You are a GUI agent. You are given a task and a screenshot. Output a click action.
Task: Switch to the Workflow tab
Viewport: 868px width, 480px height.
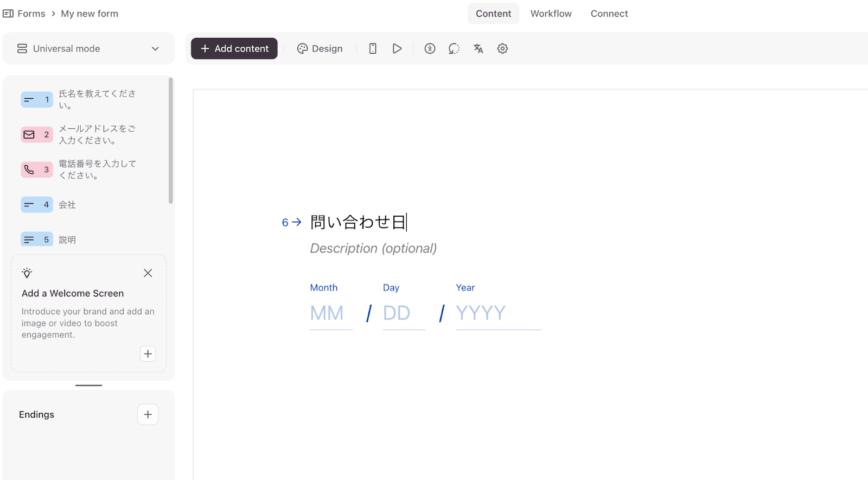551,14
